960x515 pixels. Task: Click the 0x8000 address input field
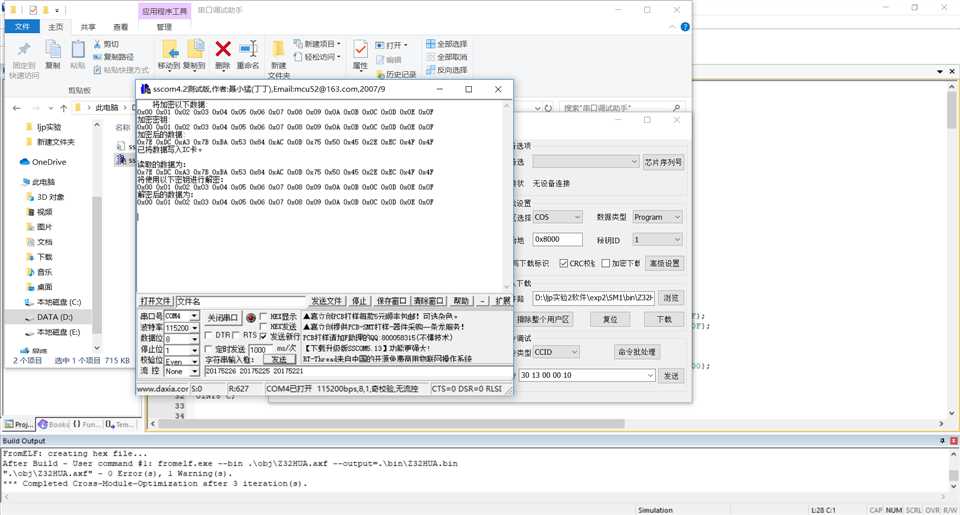click(557, 239)
